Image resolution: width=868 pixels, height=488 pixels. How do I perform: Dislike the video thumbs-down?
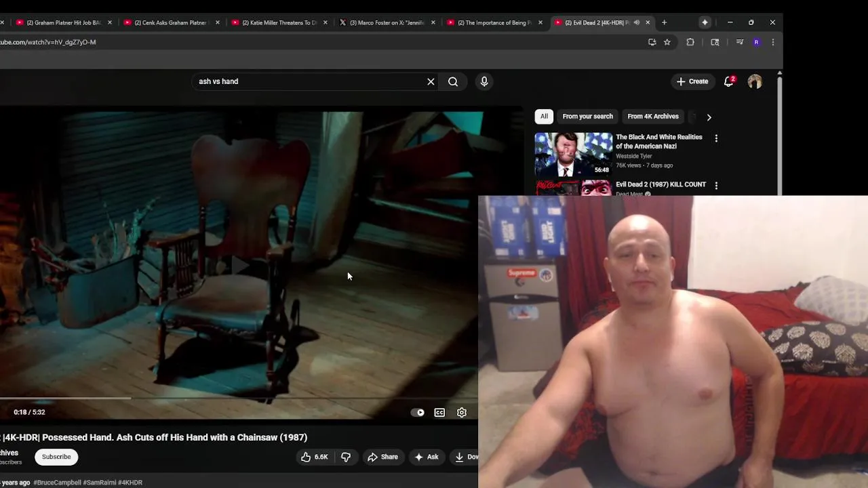point(346,457)
